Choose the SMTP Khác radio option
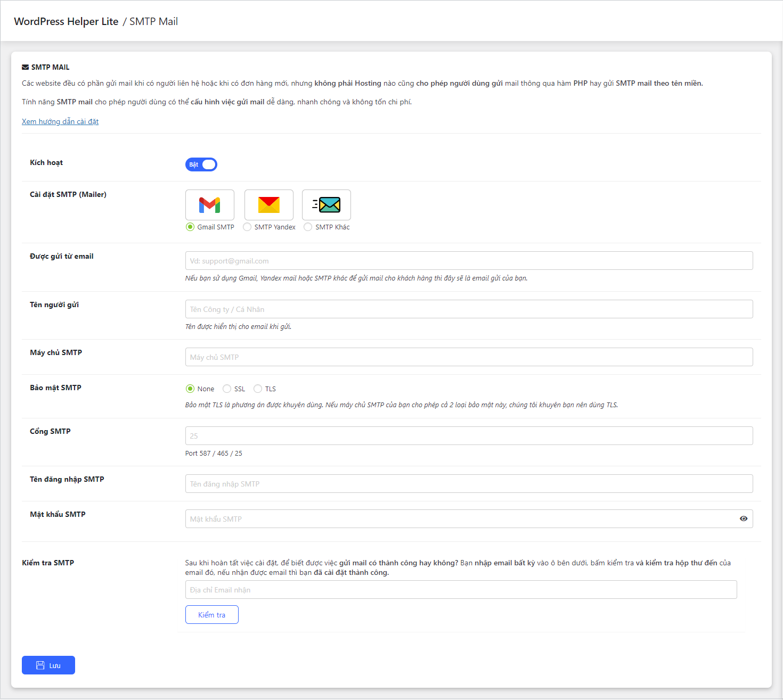Viewport: 783px width, 700px height. pos(308,227)
